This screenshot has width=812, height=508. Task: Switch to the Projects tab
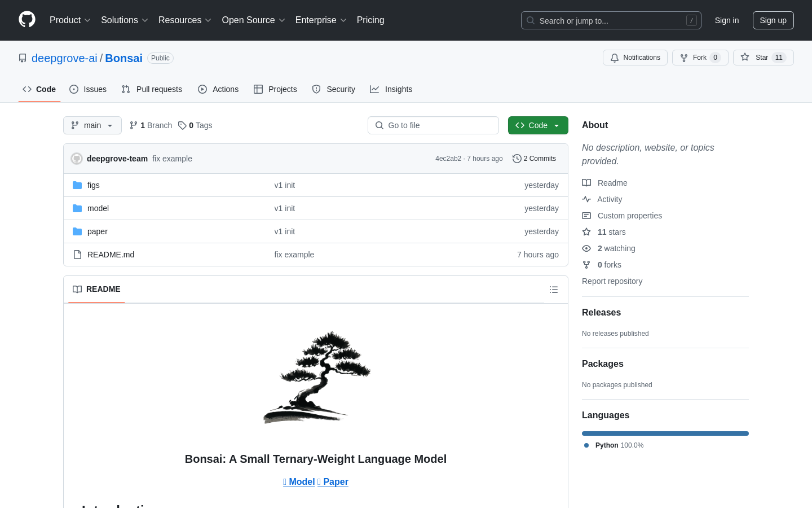(x=275, y=89)
